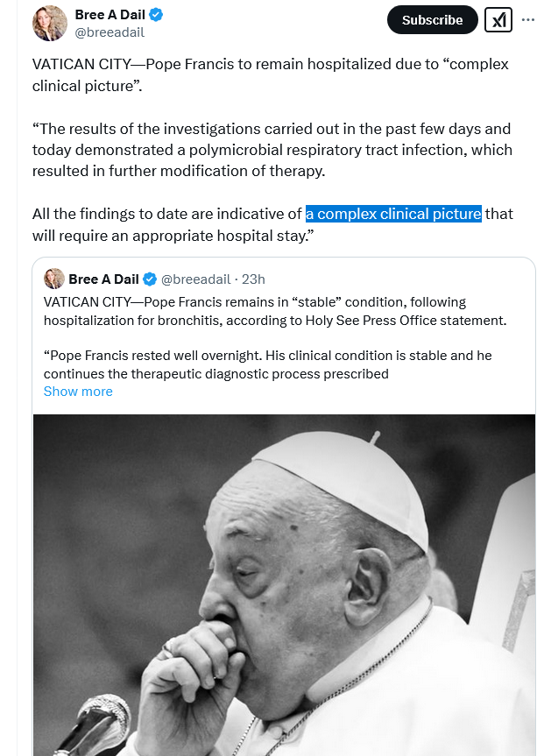Click the "polymicrobial respiratory tract infection" paragraph
The height and width of the screenshot is (756, 537).
coord(272,150)
